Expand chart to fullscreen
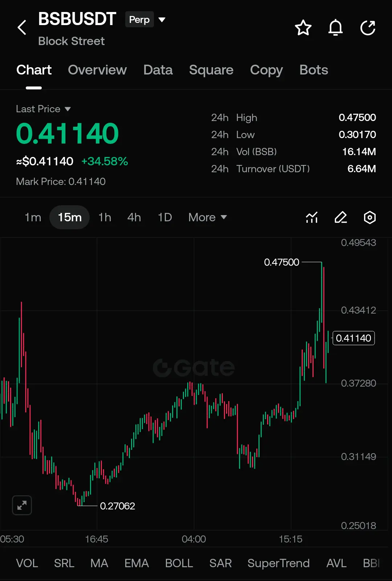The image size is (392, 581). click(x=22, y=505)
